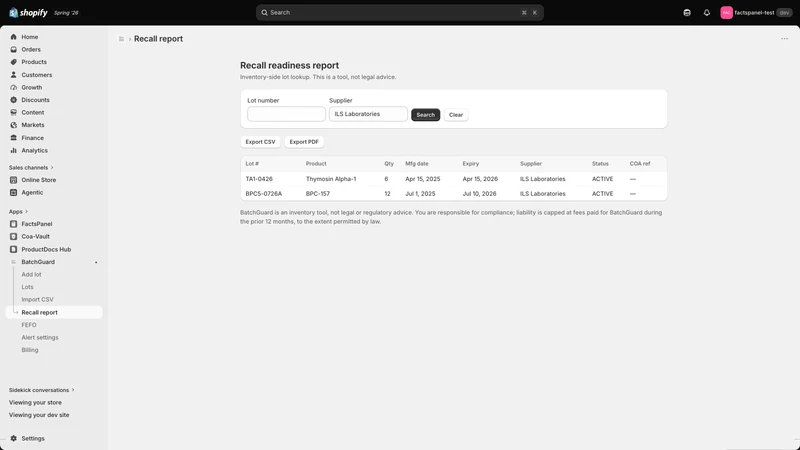Open the store icon in top bar

tap(687, 13)
